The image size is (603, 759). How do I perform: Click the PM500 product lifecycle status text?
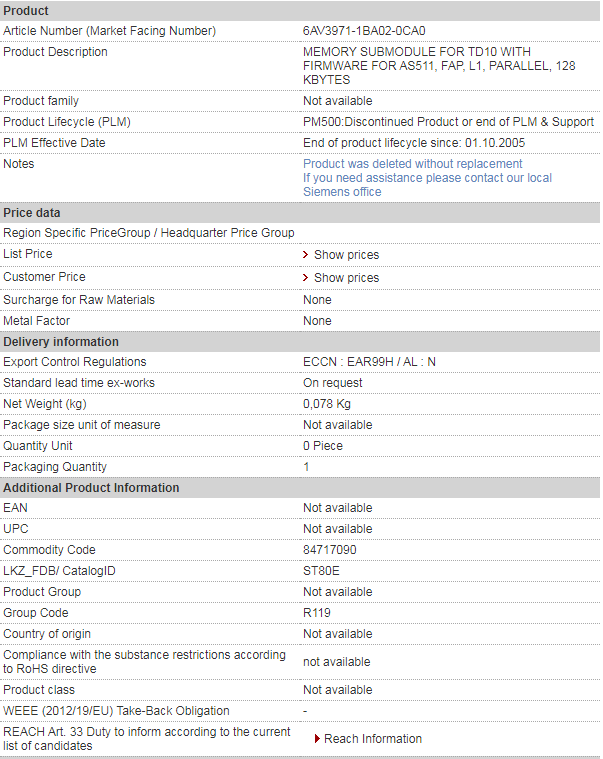tap(448, 122)
